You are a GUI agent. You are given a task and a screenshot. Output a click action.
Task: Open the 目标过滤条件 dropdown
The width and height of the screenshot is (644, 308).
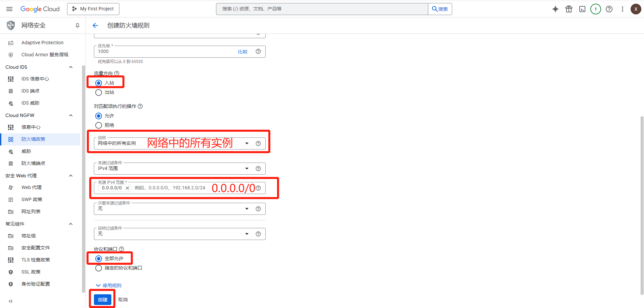pos(180,234)
